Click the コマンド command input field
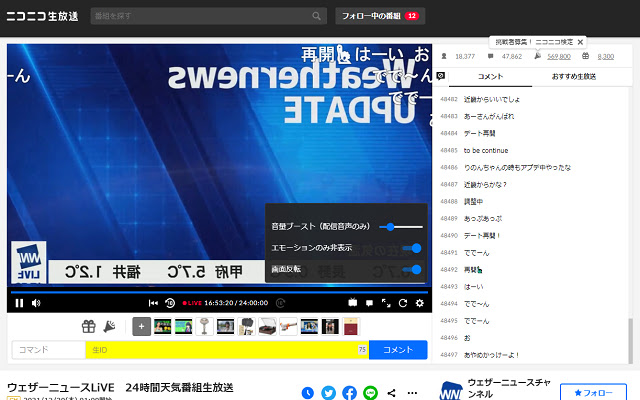640x400 pixels. pyautogui.click(x=47, y=349)
